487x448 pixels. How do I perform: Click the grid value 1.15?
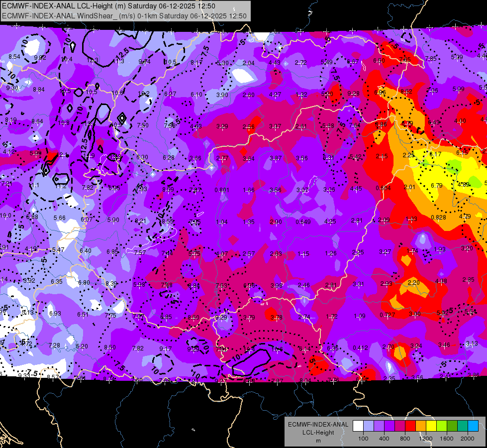click(x=303, y=254)
